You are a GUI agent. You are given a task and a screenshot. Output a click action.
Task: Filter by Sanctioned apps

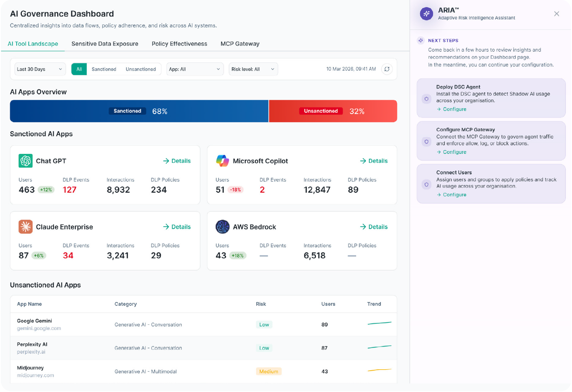point(104,69)
